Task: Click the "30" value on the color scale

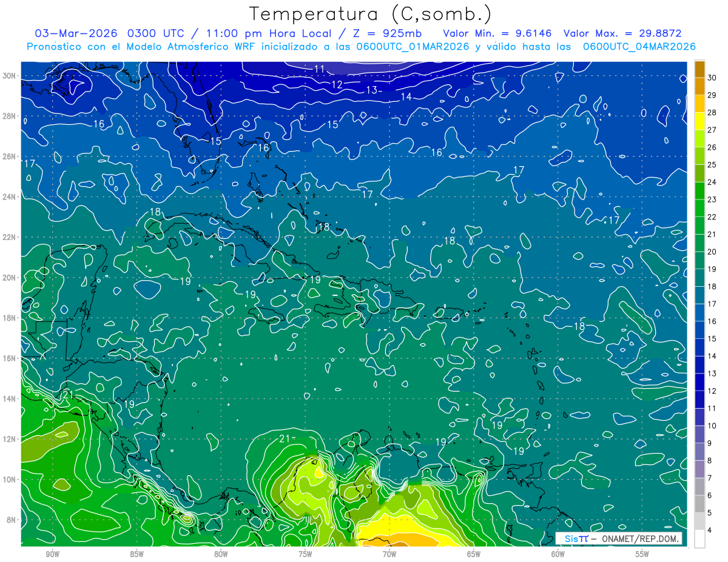Action: [x=712, y=78]
